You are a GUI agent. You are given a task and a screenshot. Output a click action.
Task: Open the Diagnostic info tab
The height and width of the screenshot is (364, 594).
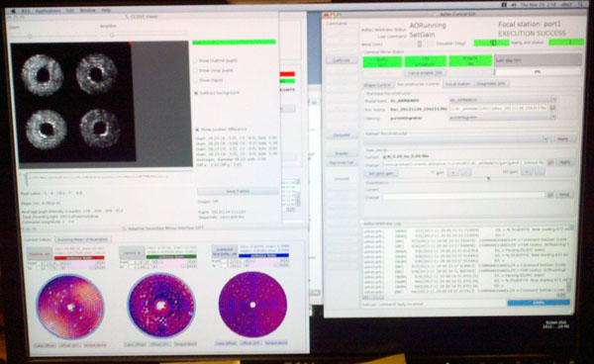(x=492, y=84)
